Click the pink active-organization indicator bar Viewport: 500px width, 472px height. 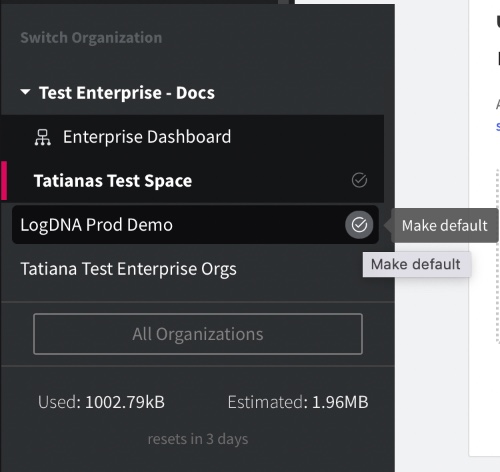click(x=4, y=181)
